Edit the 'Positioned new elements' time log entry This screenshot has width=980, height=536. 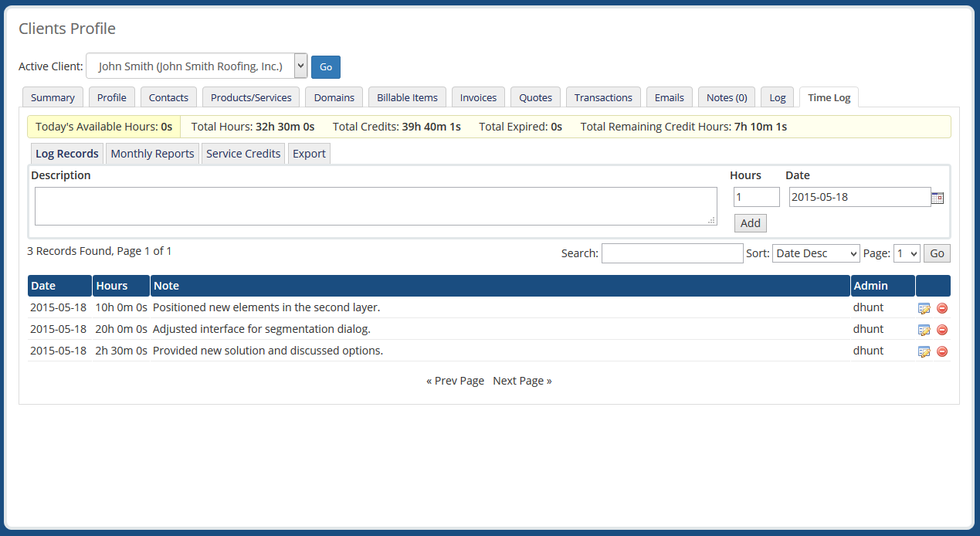point(924,307)
